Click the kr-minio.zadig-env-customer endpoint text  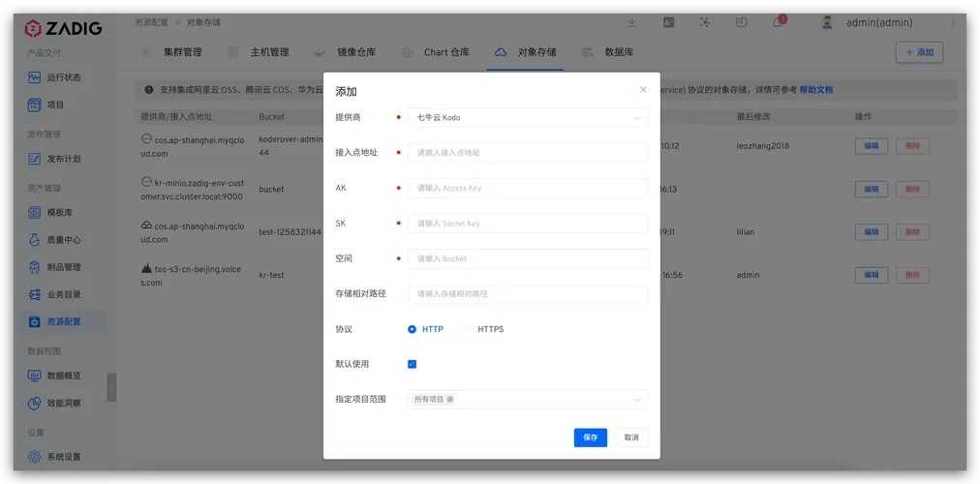193,190
